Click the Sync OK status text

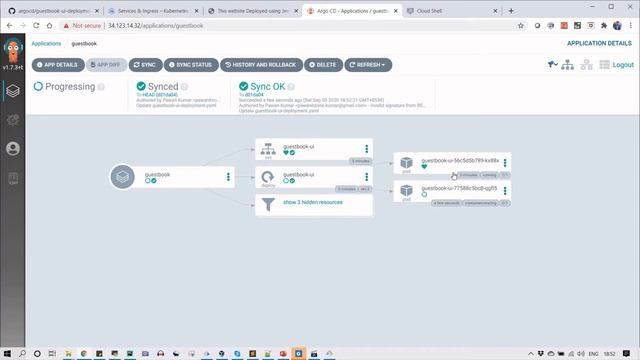coord(267,87)
